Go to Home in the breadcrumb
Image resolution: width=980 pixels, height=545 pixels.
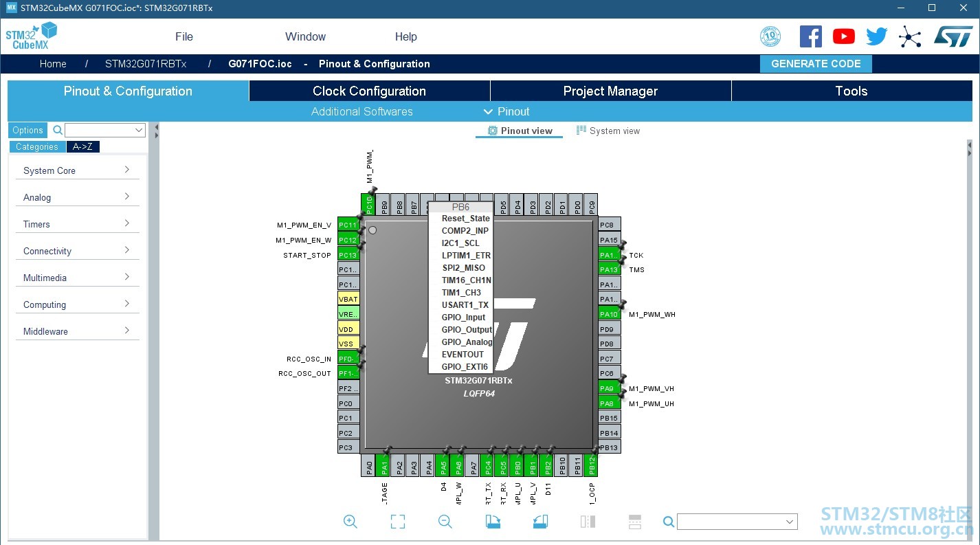pos(53,64)
